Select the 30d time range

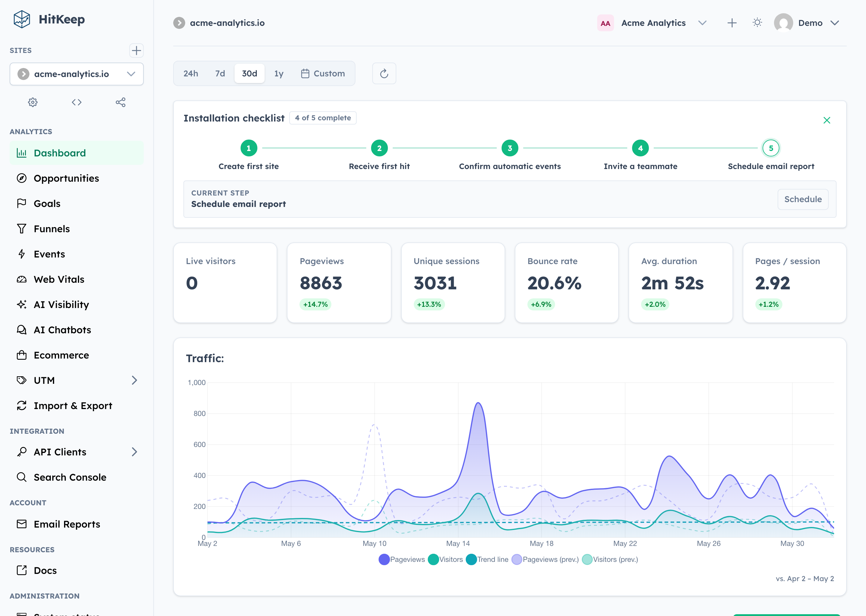coord(250,74)
